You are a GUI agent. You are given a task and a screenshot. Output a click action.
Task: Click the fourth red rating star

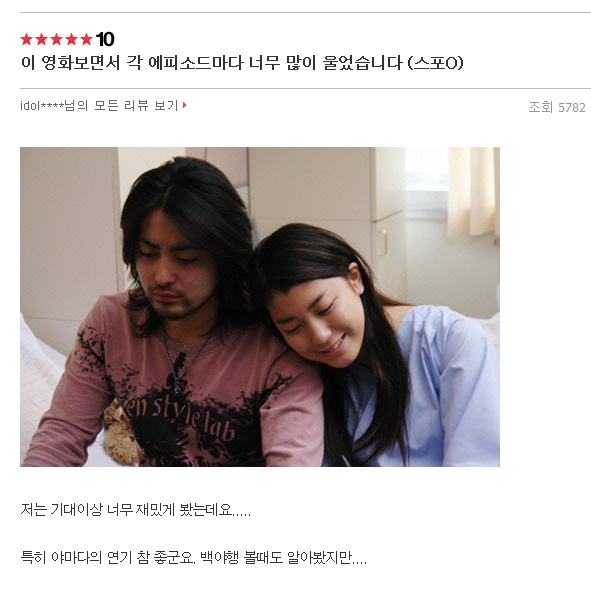click(71, 39)
